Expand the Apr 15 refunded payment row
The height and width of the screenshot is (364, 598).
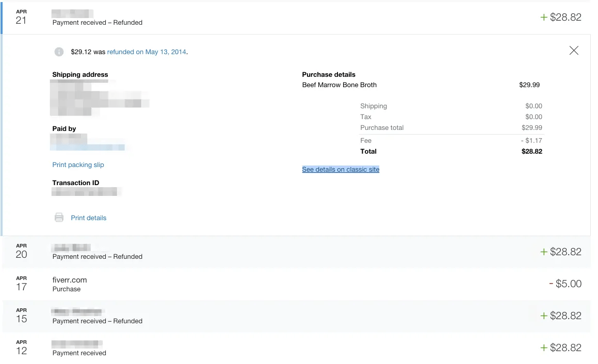click(296, 316)
